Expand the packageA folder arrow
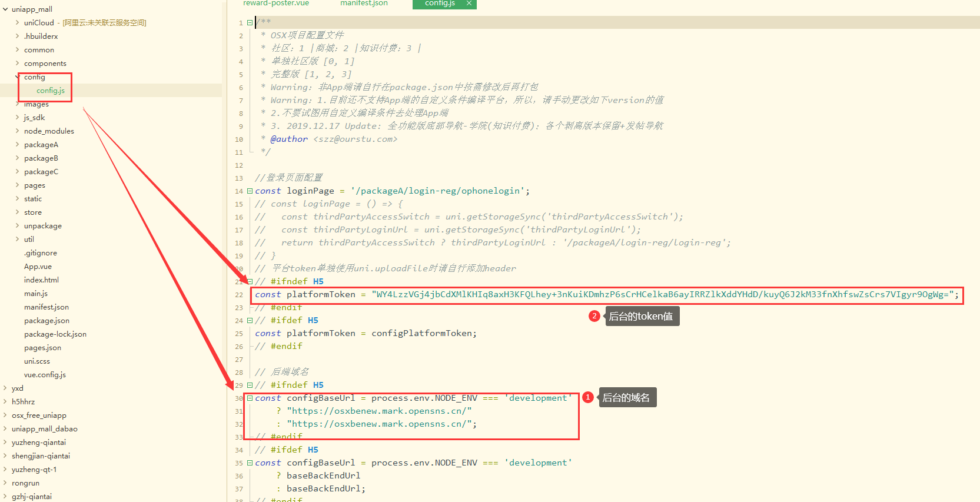This screenshot has height=502, width=980. tap(17, 145)
